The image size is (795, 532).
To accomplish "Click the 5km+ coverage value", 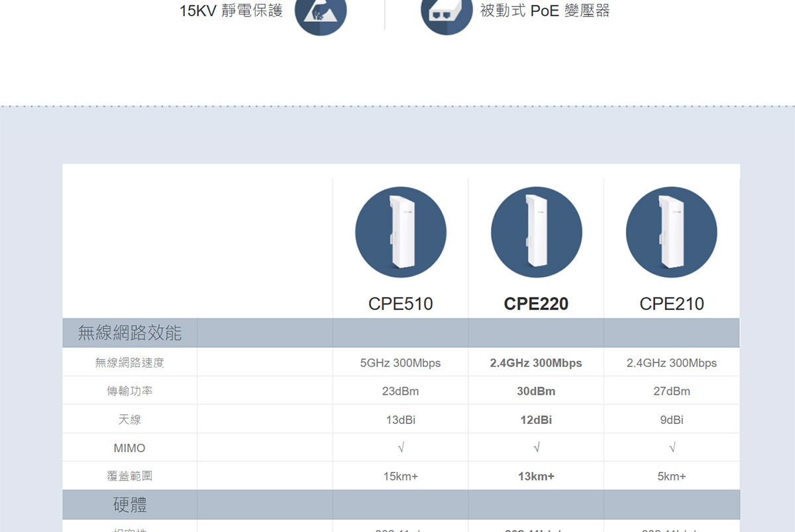I will pyautogui.click(x=672, y=477).
